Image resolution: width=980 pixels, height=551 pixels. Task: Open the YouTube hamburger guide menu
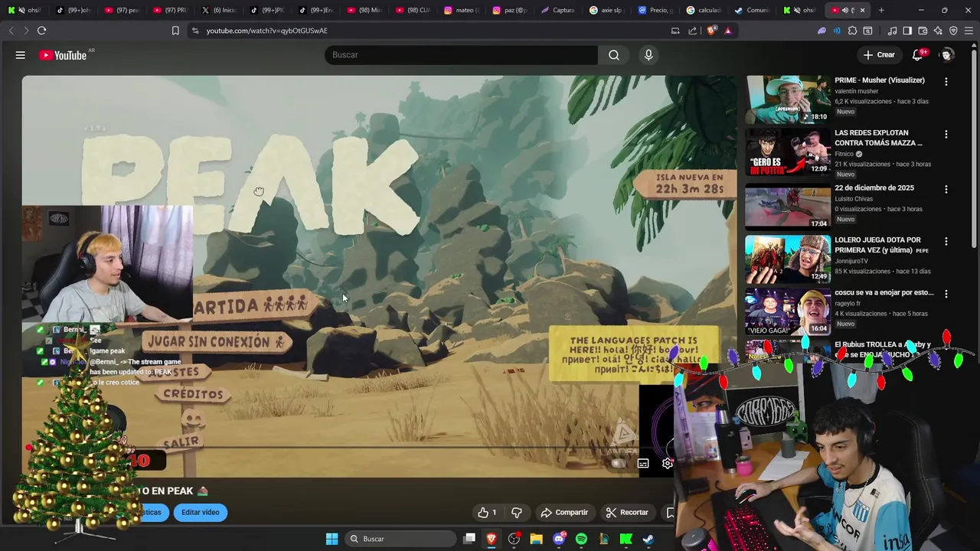coord(21,55)
